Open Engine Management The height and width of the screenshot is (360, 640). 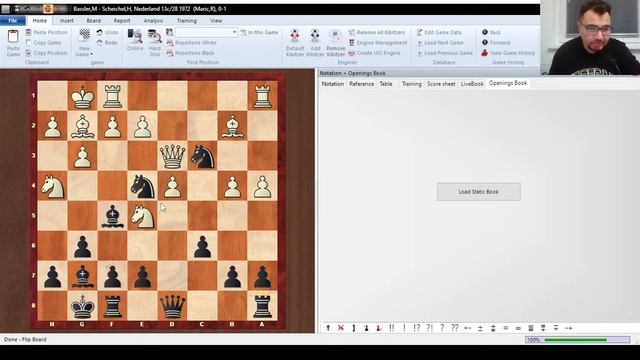(378, 42)
